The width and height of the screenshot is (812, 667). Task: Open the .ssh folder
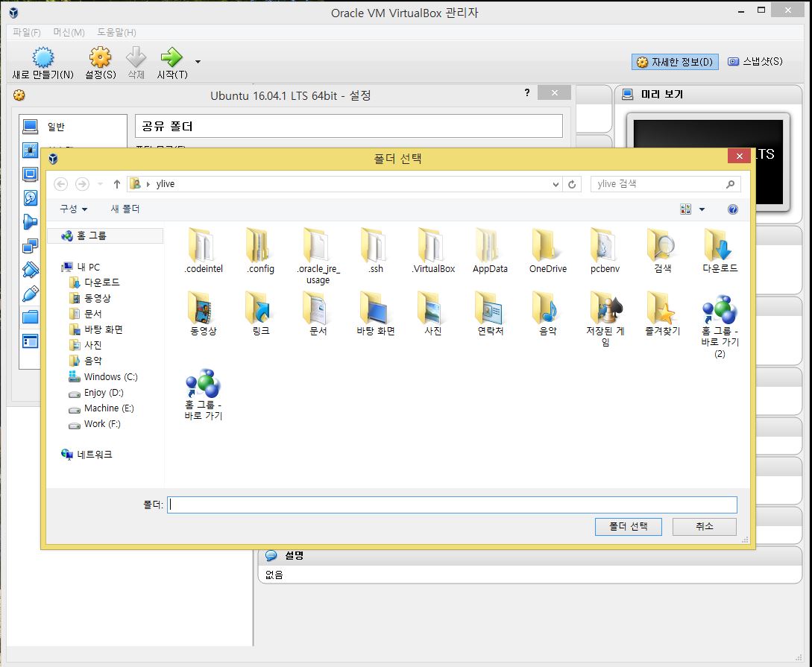375,244
